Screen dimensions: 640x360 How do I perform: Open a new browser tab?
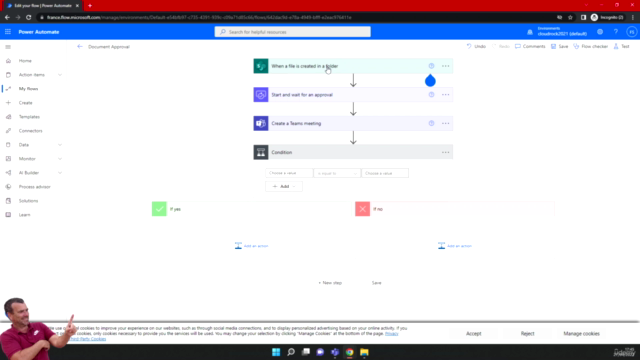coord(90,6)
